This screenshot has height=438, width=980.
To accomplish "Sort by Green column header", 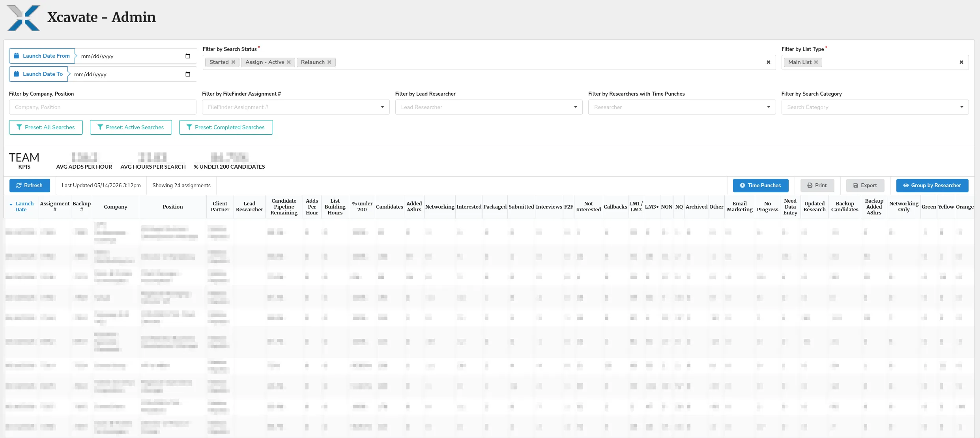I will coord(929,207).
